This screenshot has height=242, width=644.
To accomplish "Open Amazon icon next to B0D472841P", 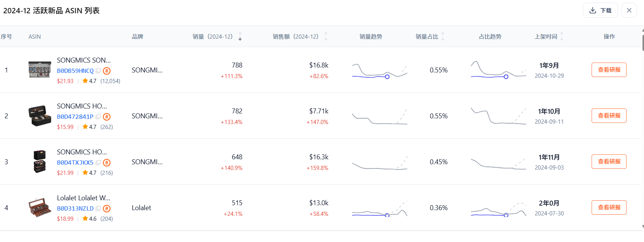I will tap(107, 116).
